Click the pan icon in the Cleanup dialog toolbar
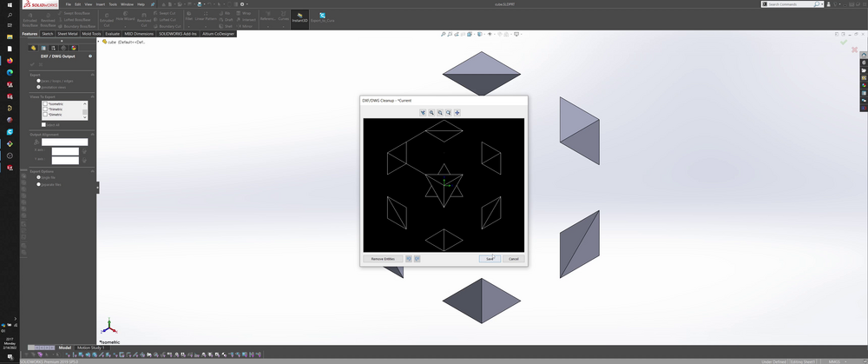Image resolution: width=868 pixels, height=364 pixels. coord(457,112)
